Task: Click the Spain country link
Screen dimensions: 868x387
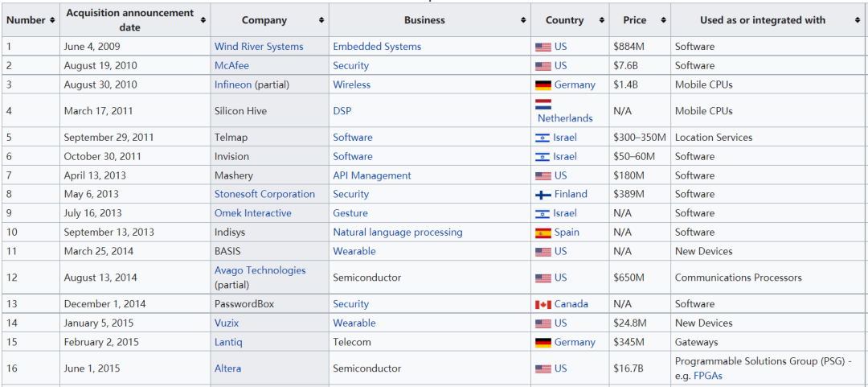Action: pos(567,233)
